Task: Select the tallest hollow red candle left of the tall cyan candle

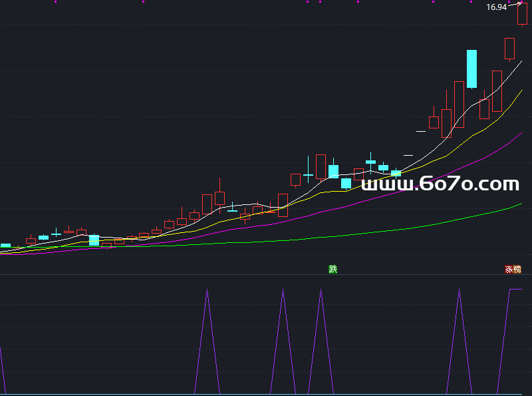Action: pos(459,104)
